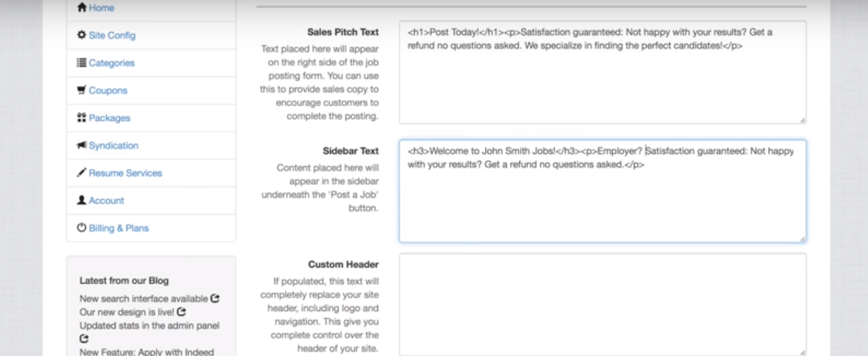Open the Resume Services section
Image resolution: width=868 pixels, height=356 pixels.
tap(125, 173)
